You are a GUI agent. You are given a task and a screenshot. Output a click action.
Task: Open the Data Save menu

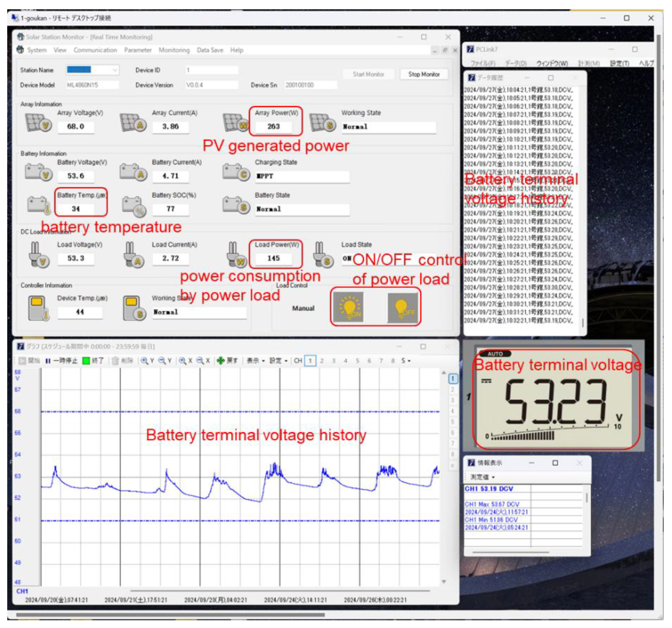click(x=210, y=50)
